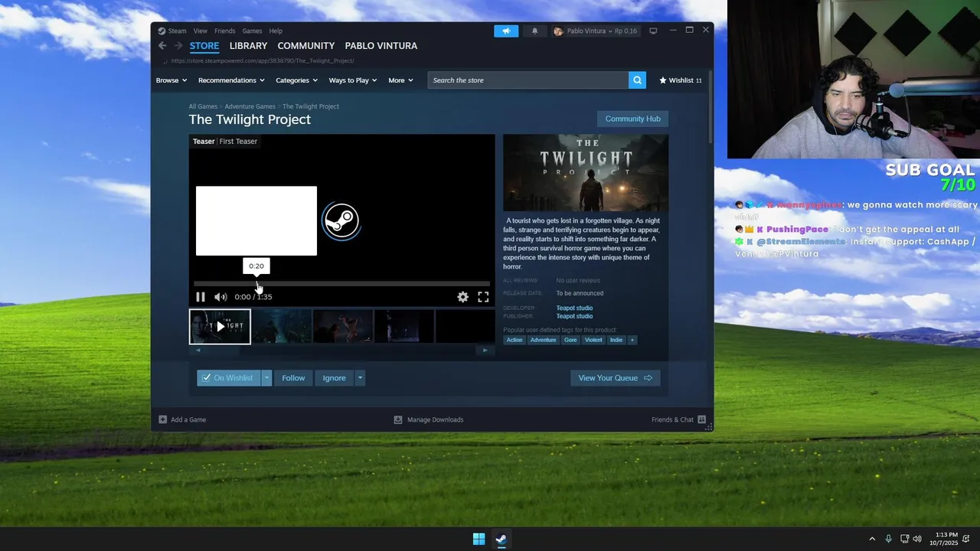Show hidden system tray icons chevron
The width and height of the screenshot is (980, 551).
tap(871, 539)
